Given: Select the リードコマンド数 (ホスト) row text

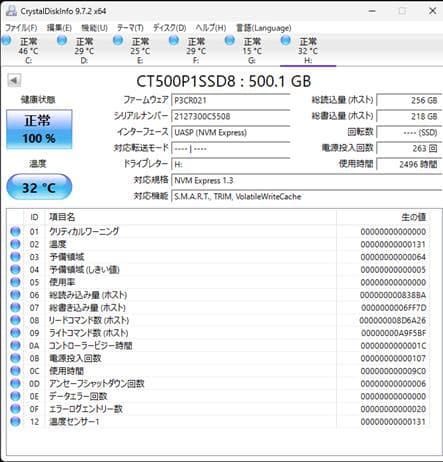Looking at the screenshot, I should pyautogui.click(x=89, y=320).
